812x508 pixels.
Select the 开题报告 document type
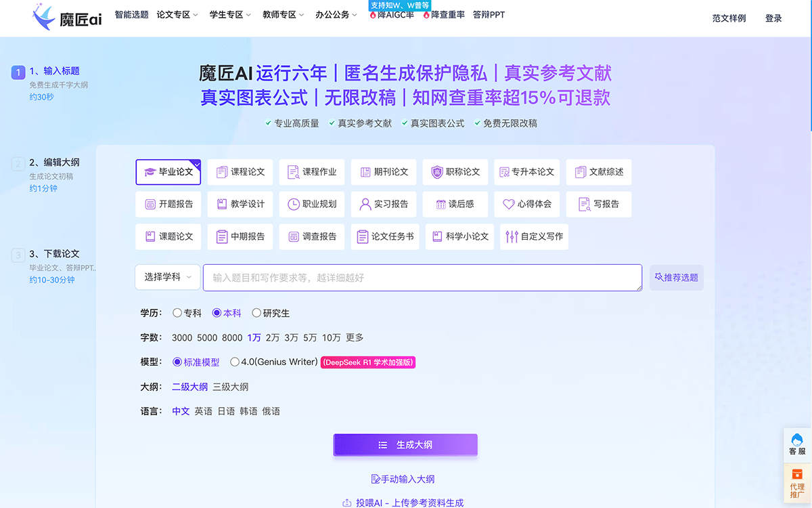168,204
